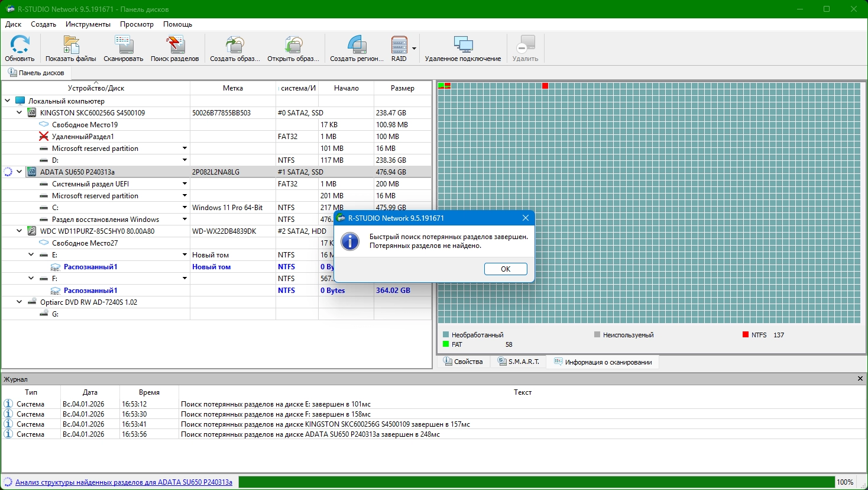Click the red NTFS legend color swatch
Screen dimensions: 868x490
click(x=746, y=335)
